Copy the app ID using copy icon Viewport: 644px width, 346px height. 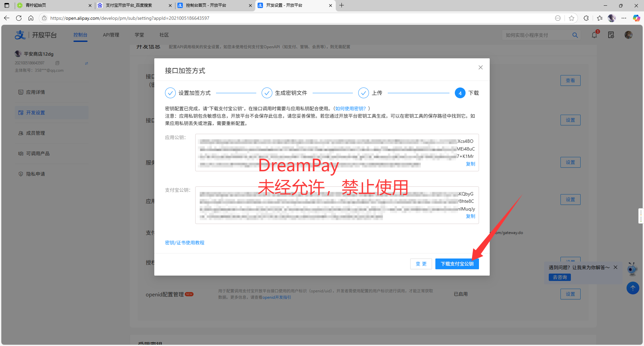57,63
